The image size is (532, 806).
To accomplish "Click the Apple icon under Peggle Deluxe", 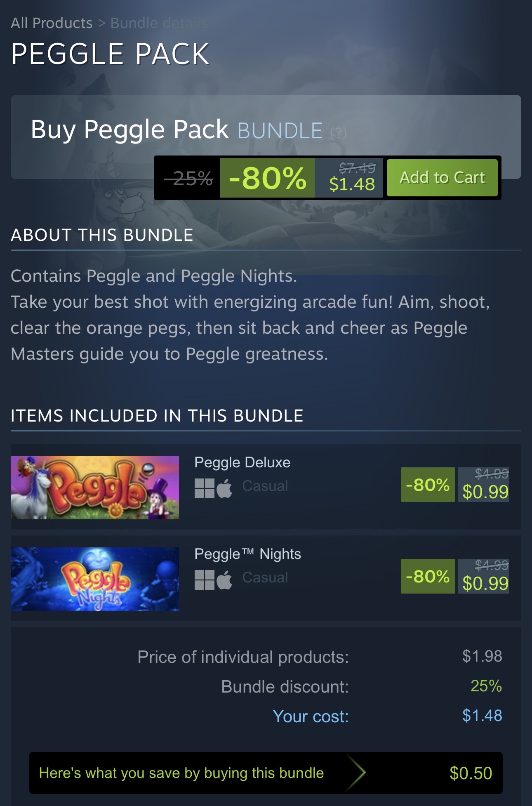I will point(224,488).
